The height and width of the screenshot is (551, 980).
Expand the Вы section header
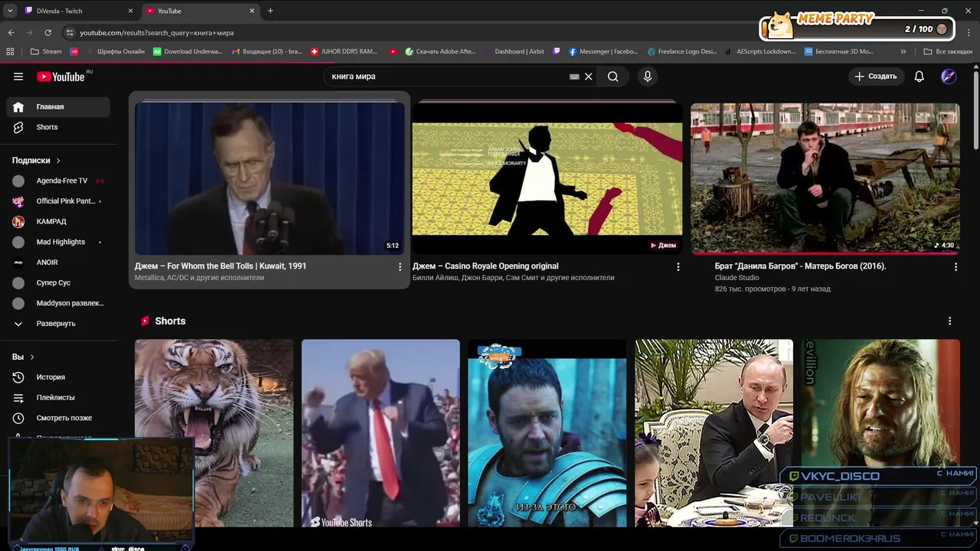[23, 357]
